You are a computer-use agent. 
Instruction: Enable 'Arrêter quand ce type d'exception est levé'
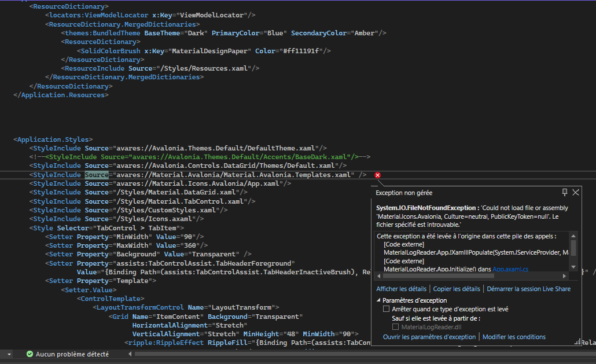pos(386,309)
